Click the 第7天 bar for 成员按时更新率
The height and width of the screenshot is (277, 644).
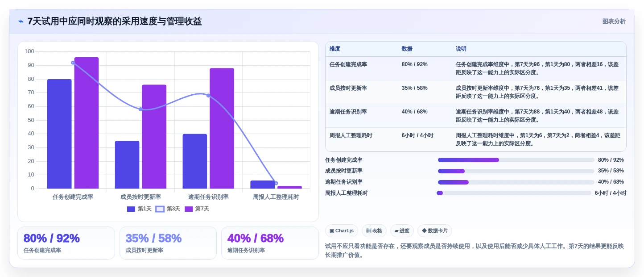coord(154,137)
